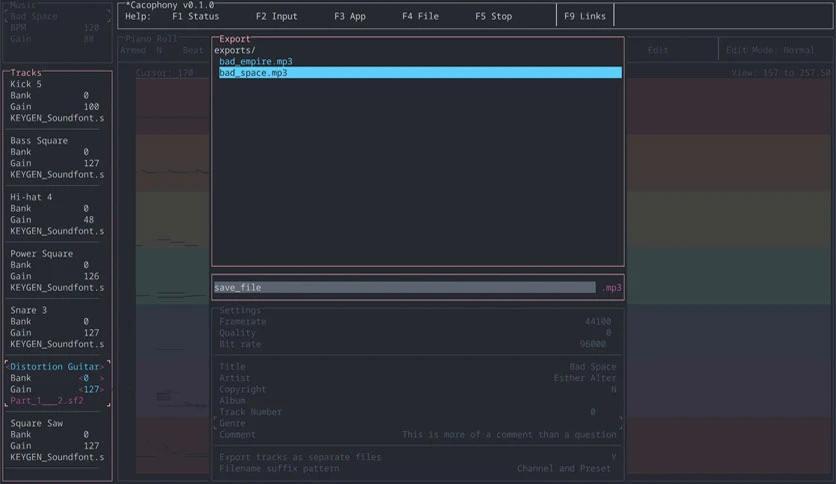Click the Square Saw Gain row
The width and height of the screenshot is (836, 484).
[54, 446]
